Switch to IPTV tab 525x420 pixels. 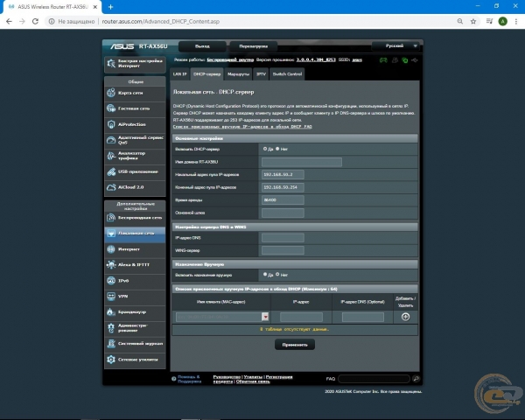coord(261,74)
